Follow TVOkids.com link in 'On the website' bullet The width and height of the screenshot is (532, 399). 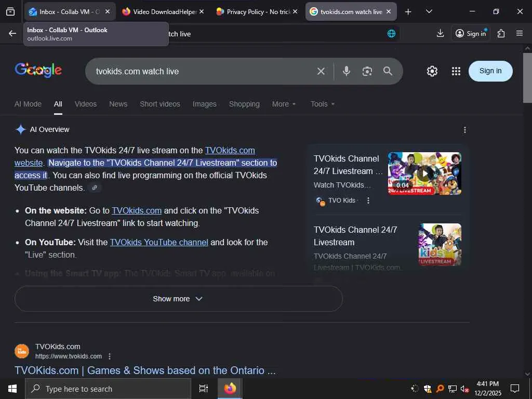137,211
